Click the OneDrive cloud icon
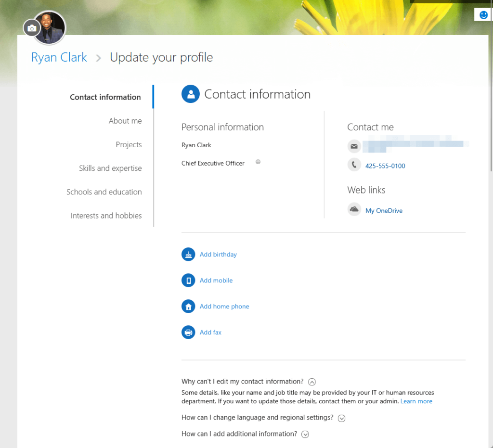Viewport: 493px width, 448px height. (354, 209)
